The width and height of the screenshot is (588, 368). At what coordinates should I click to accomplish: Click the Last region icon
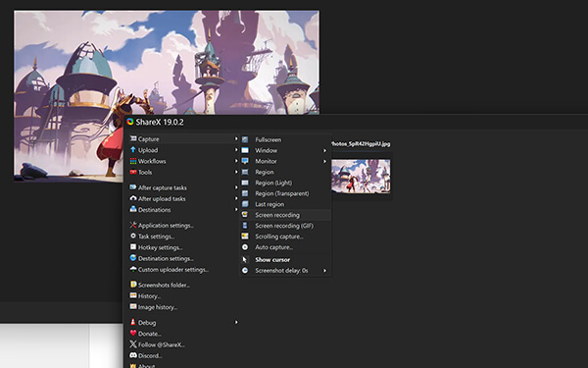(x=245, y=204)
